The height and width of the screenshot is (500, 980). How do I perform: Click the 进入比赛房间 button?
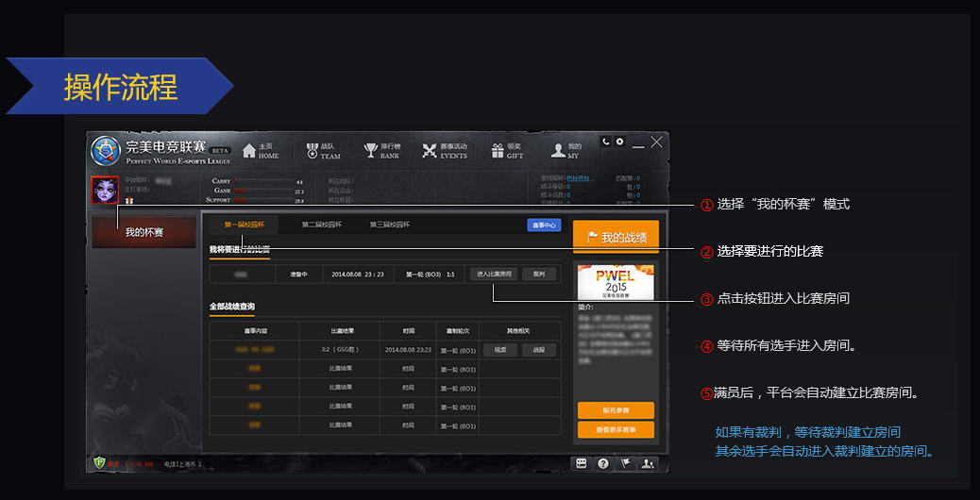click(x=494, y=274)
